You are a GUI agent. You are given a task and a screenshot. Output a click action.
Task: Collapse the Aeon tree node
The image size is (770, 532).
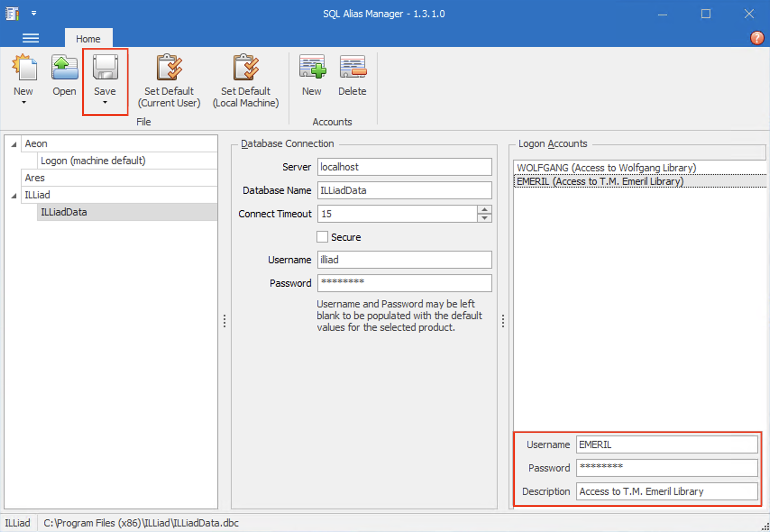13,143
